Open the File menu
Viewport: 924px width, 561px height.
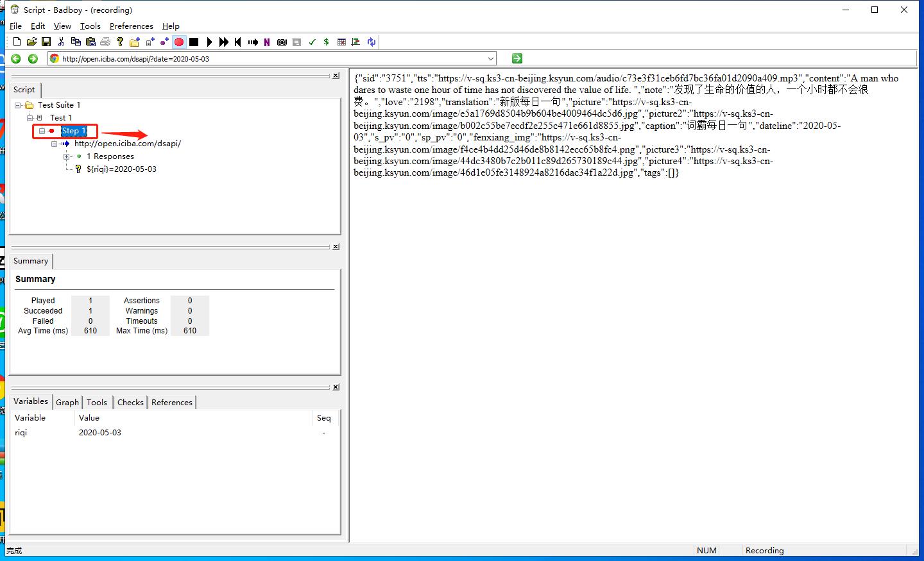click(16, 26)
